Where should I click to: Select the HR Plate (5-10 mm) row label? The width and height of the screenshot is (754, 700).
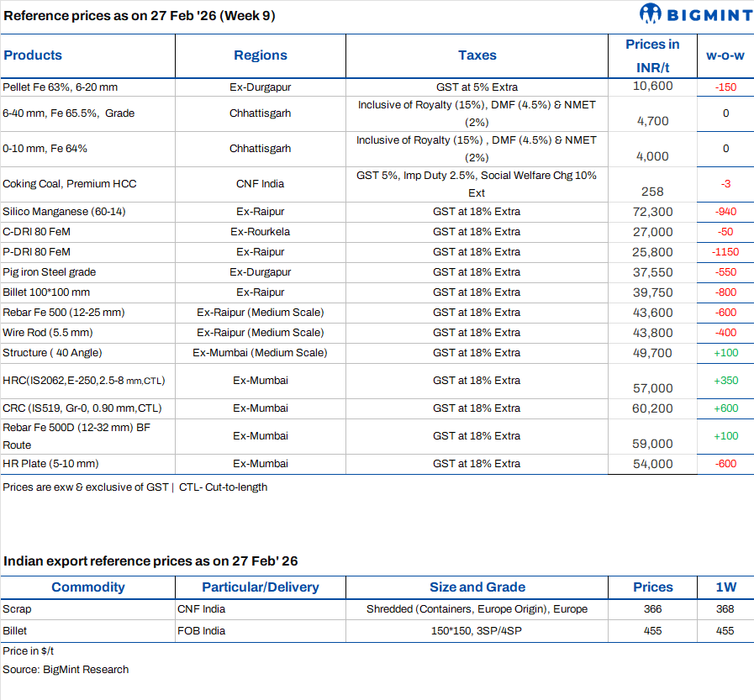click(50, 464)
